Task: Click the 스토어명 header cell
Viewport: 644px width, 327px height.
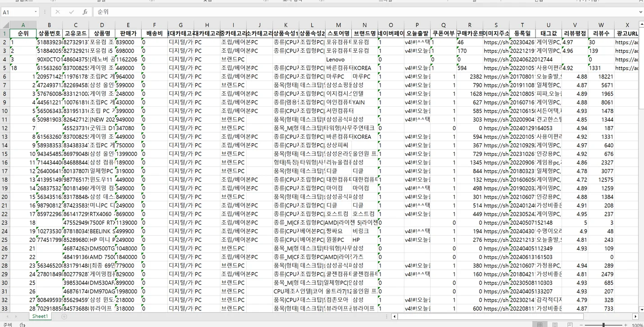Action: (x=338, y=34)
